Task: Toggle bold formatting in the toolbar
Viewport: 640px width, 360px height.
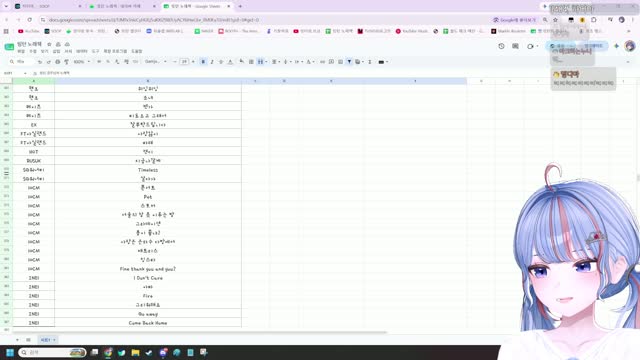Action: point(203,62)
